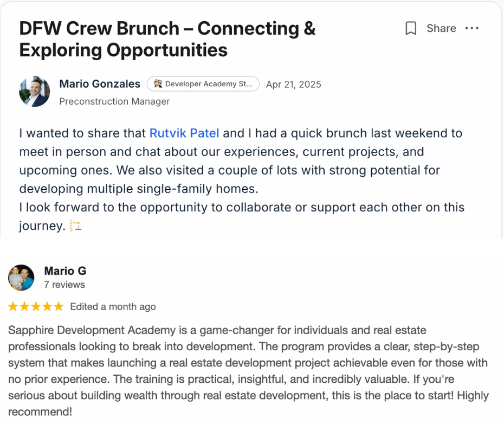Click the first gold rating star

pyautogui.click(x=13, y=306)
